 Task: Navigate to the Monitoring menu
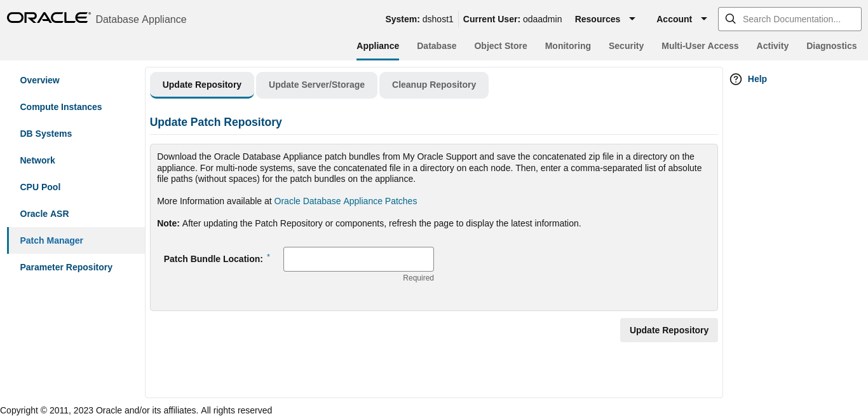tap(567, 46)
